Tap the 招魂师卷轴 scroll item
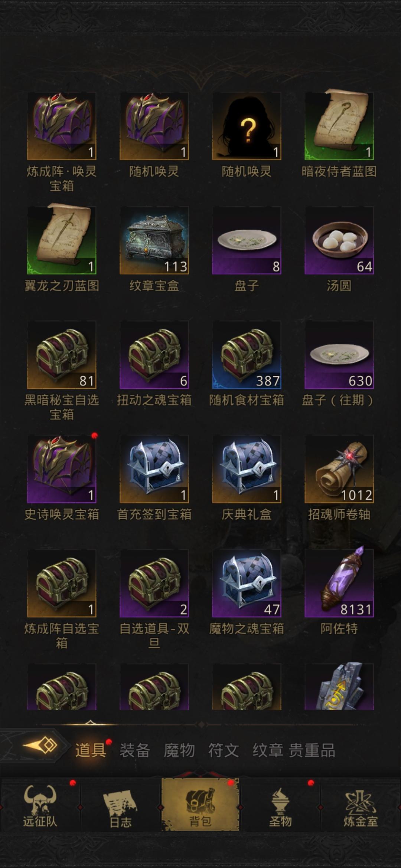 339,469
